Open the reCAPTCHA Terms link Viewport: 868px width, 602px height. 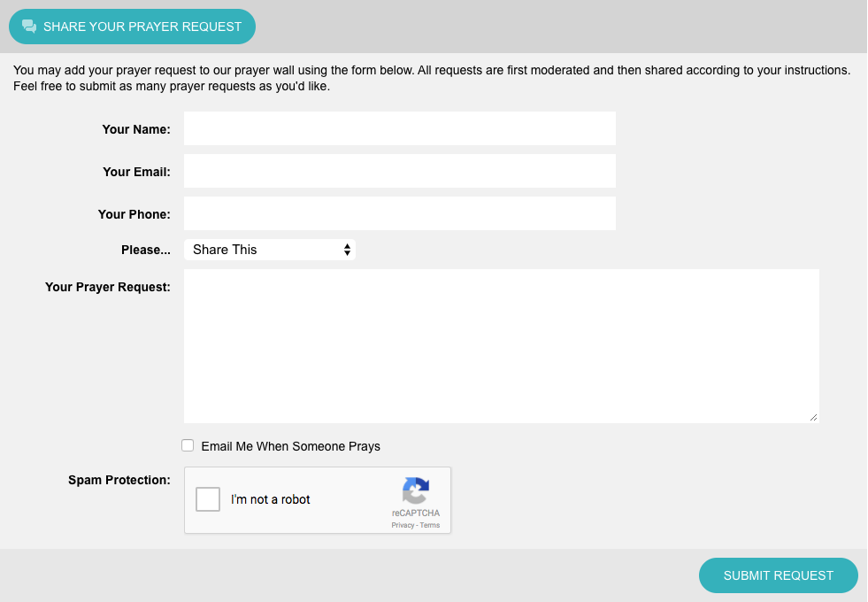429,525
